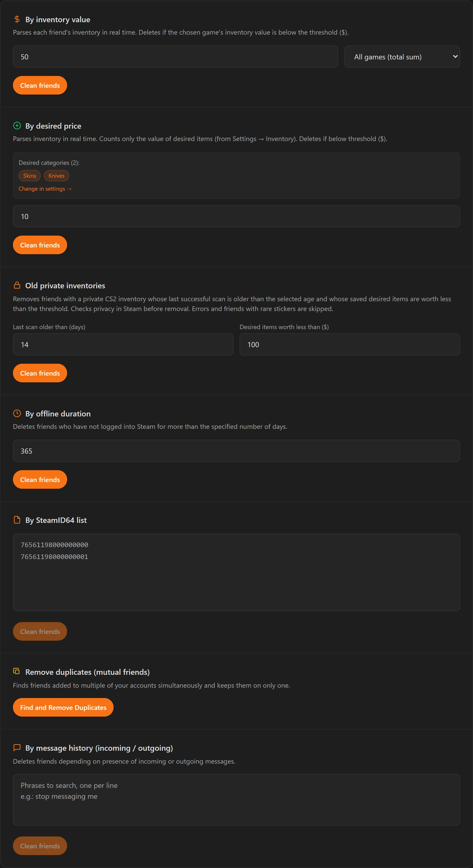Clean friends by SteamID64 list
473x868 pixels.
(x=40, y=631)
